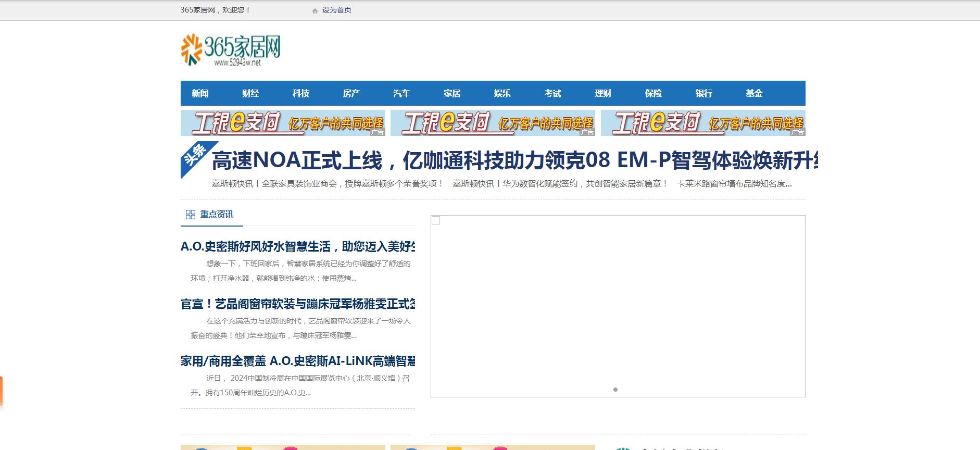The image size is (980, 450).
Task: Open article A.O.史密斯好风好水智慧生活
Action: click(298, 246)
